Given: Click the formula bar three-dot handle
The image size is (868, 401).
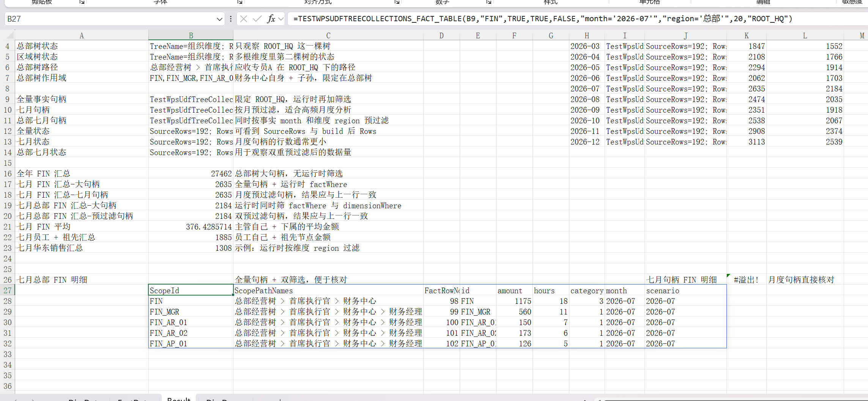Looking at the screenshot, I should point(230,19).
